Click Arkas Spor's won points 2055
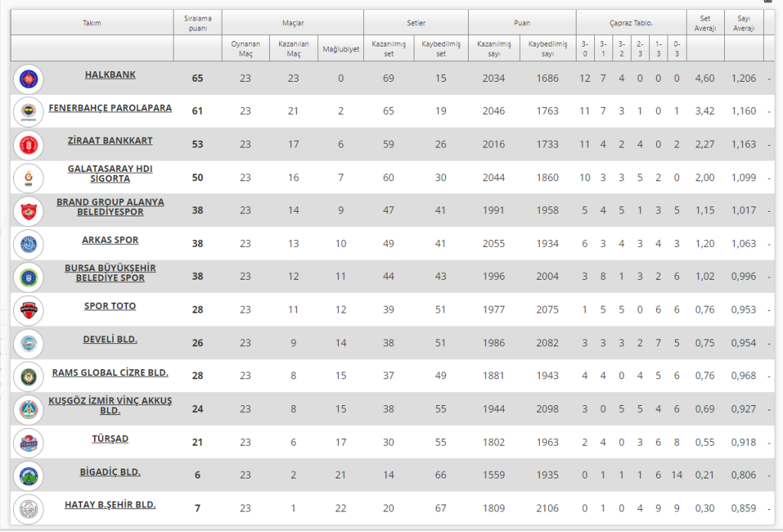Viewport: 783px width, 532px height. [493, 244]
